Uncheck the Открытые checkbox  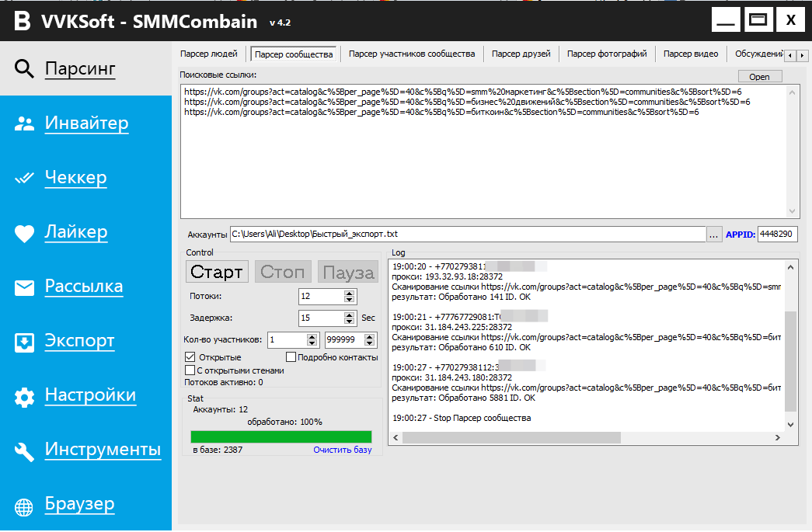point(190,357)
